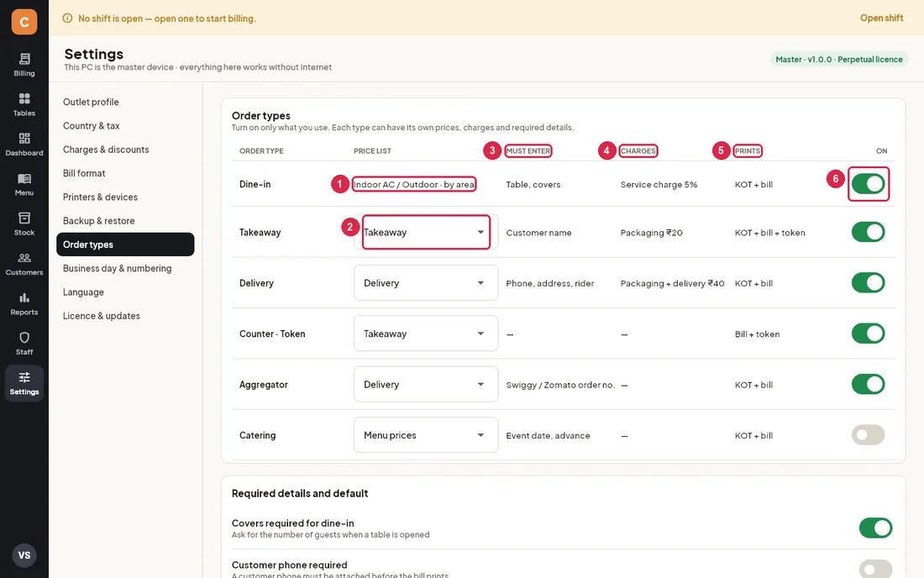Go to the Tables icon
924x578 pixels.
(x=24, y=98)
